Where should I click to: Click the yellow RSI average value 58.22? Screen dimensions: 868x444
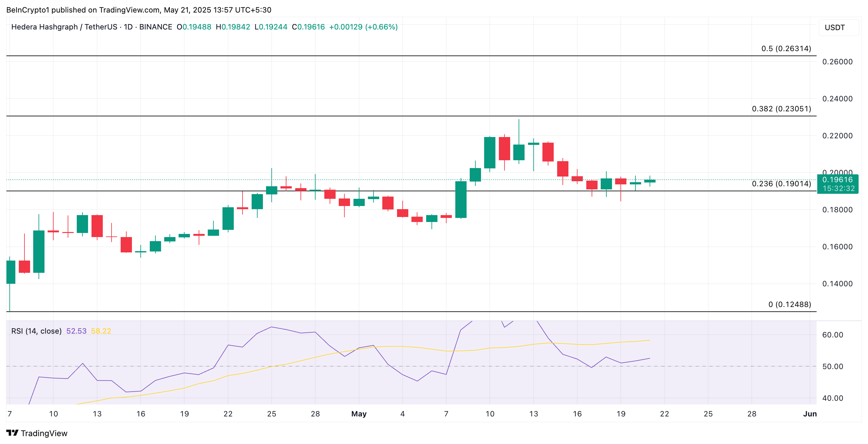coord(101,331)
